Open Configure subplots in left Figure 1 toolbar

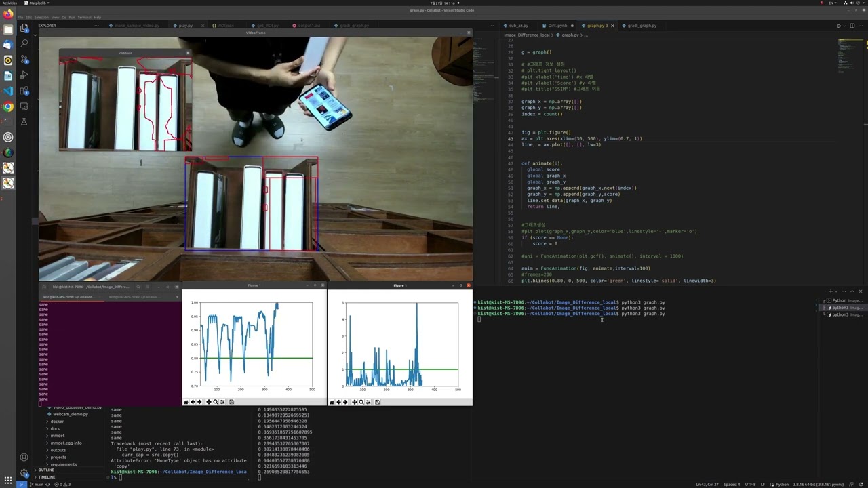coord(222,402)
